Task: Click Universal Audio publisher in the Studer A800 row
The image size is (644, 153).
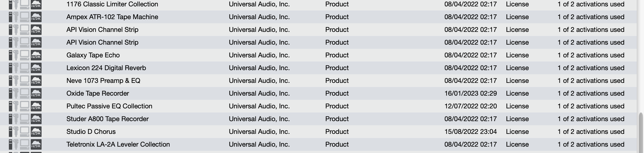Action: click(259, 119)
